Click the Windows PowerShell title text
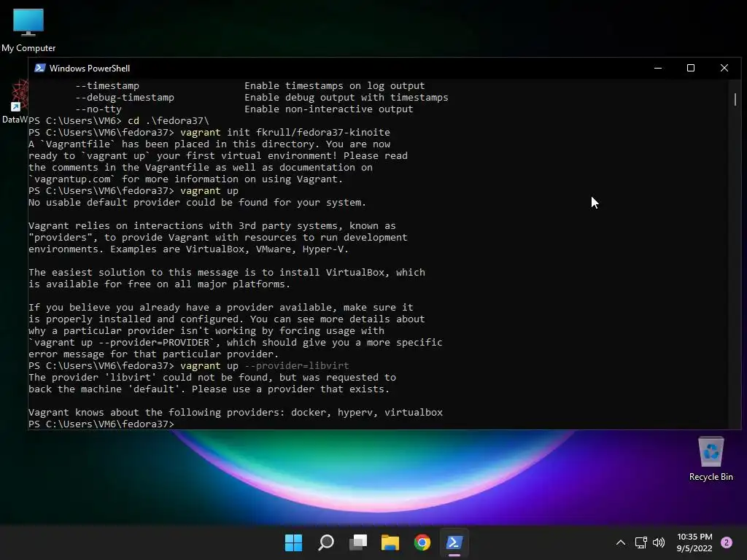The image size is (747, 560). (90, 68)
